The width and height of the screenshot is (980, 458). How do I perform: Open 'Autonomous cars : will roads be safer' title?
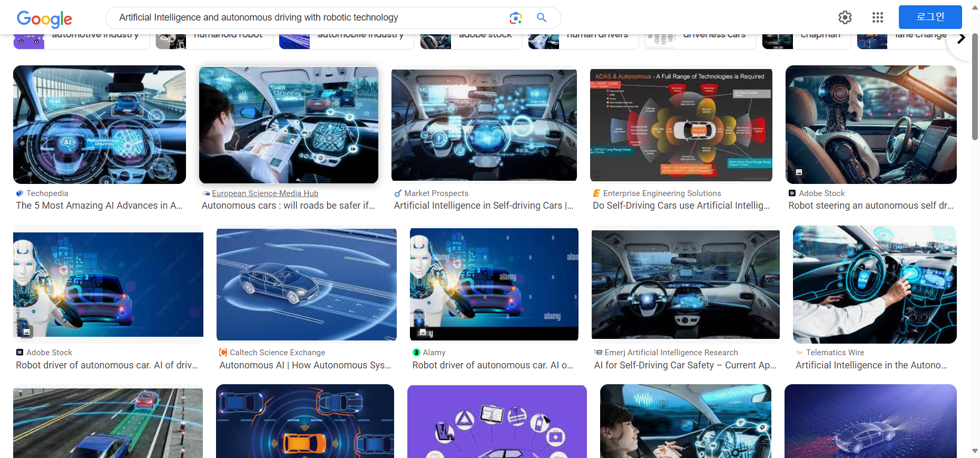pyautogui.click(x=288, y=206)
